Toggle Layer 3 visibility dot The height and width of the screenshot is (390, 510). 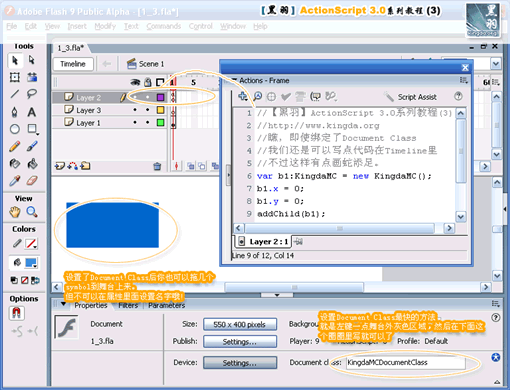click(135, 110)
